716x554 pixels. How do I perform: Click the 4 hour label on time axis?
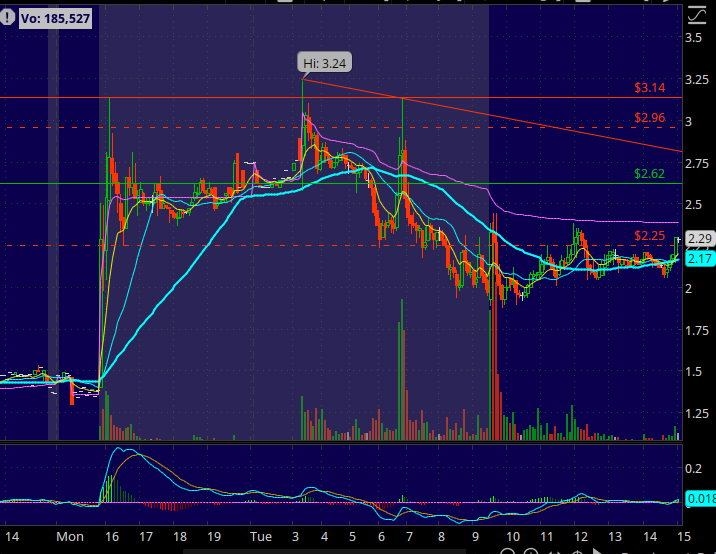coord(324,537)
